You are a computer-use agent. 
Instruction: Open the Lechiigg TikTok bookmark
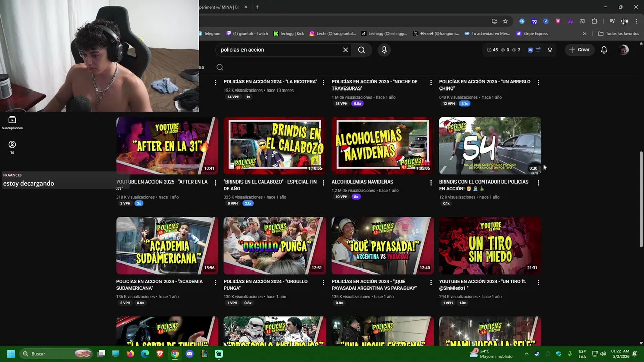click(x=383, y=34)
